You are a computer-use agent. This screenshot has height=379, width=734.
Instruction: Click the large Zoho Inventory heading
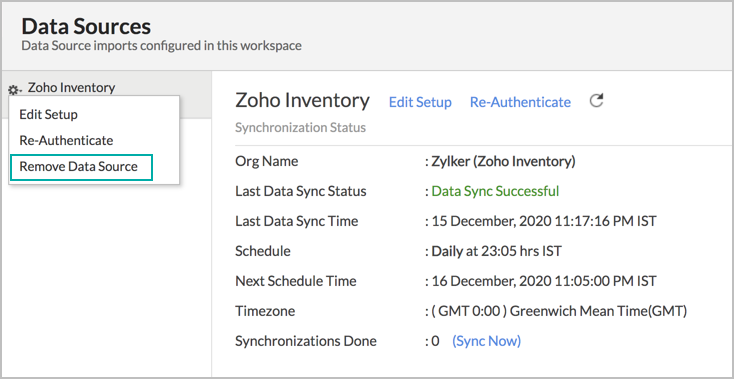coord(302,100)
